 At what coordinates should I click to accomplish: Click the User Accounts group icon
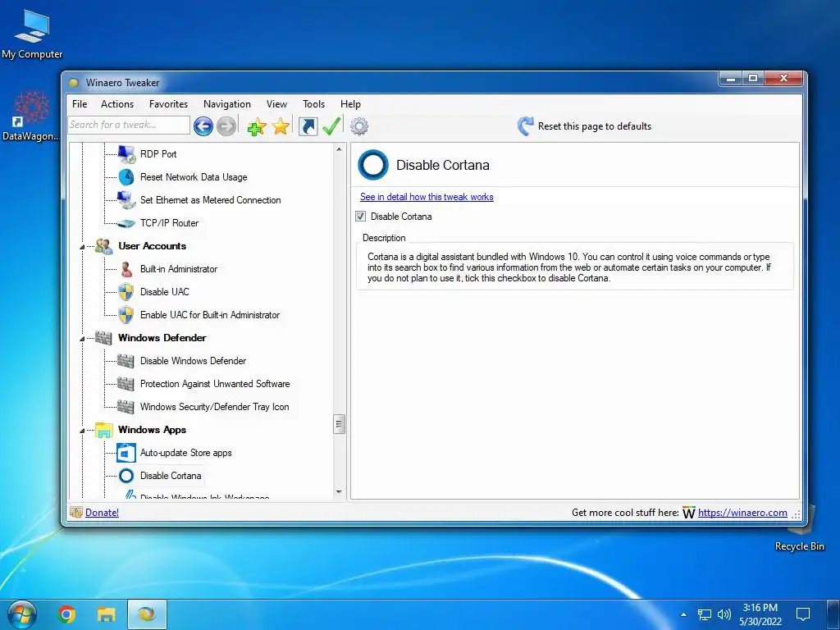click(x=104, y=246)
